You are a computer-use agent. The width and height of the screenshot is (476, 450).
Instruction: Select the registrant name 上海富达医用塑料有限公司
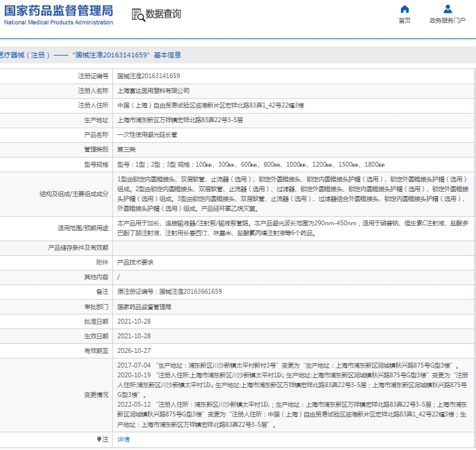[x=153, y=91]
